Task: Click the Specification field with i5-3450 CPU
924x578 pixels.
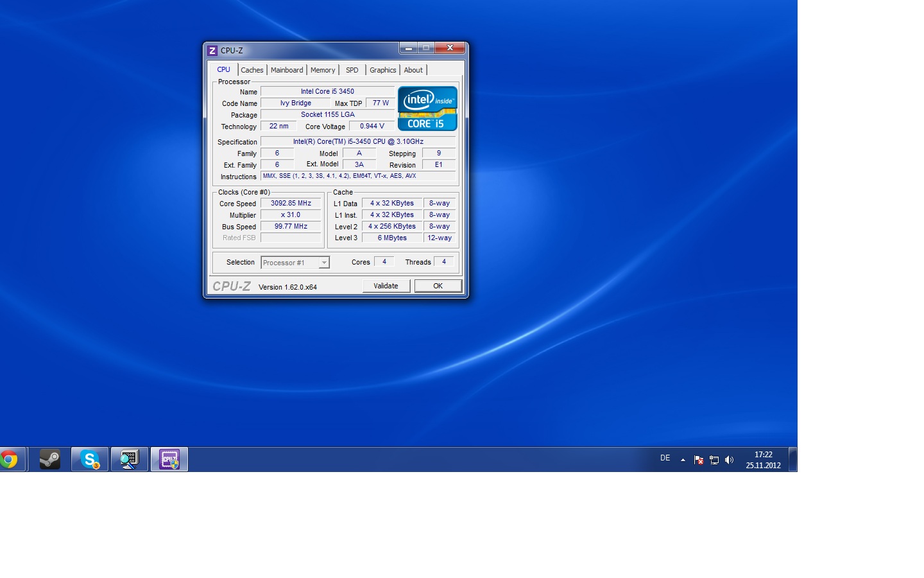Action: point(358,142)
